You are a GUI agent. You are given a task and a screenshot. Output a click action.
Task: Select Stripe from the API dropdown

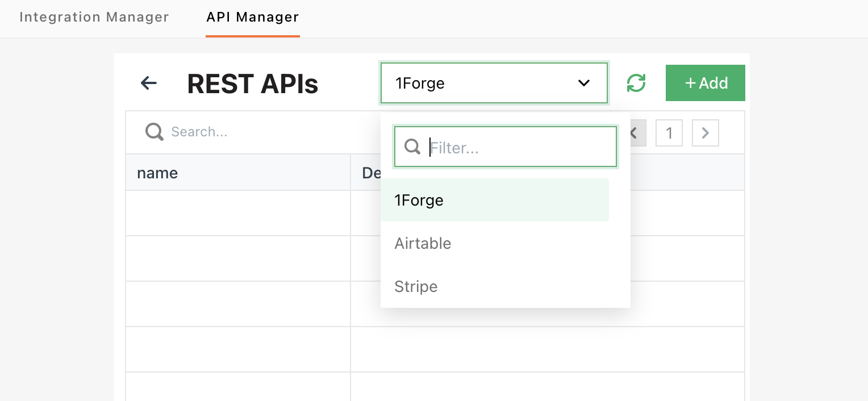416,286
